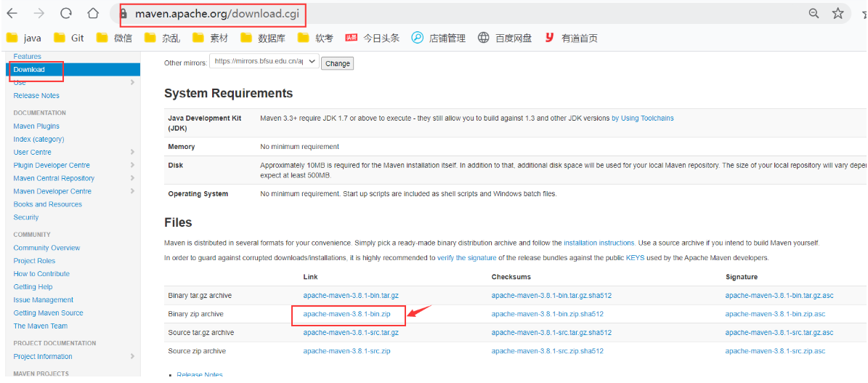Select the Download sidebar item
The height and width of the screenshot is (383, 868).
coord(73,70)
